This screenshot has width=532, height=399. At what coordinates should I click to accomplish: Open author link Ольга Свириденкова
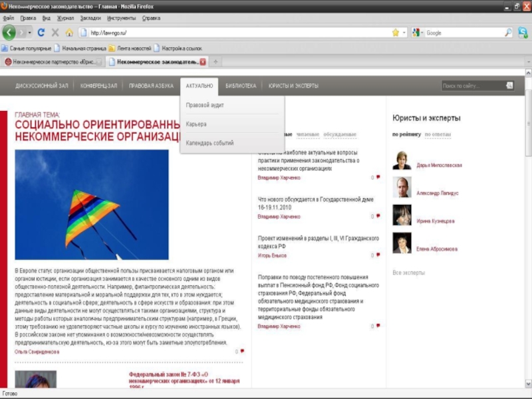[x=37, y=352]
